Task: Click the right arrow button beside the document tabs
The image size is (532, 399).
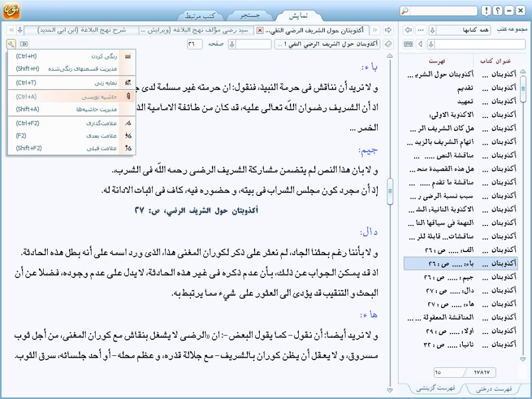Action: coord(388,30)
